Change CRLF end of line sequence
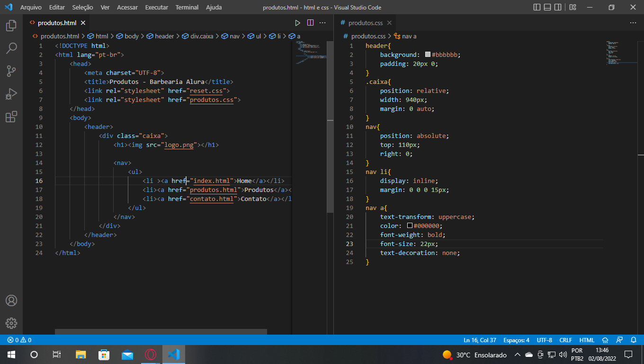The image size is (644, 364). (565, 340)
